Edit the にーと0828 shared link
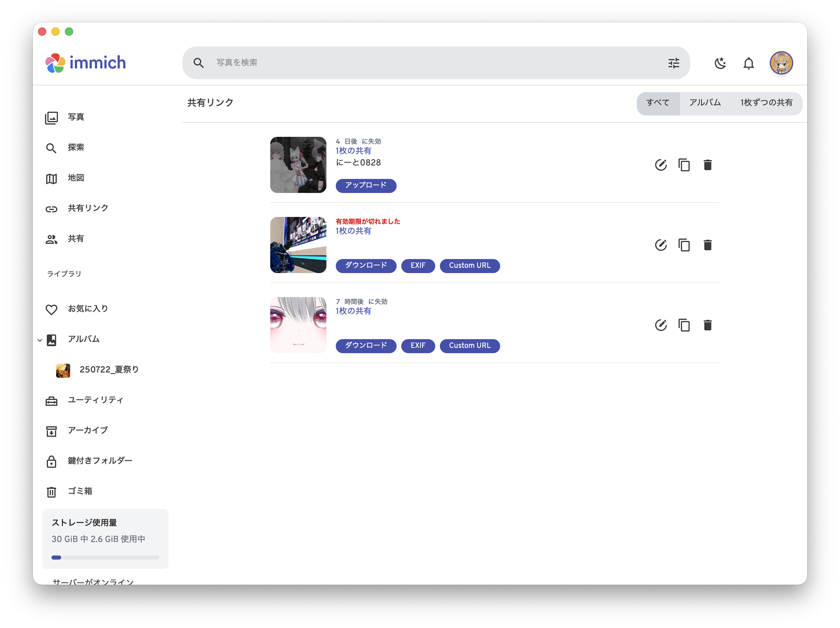Image resolution: width=840 pixels, height=628 pixels. (x=661, y=165)
